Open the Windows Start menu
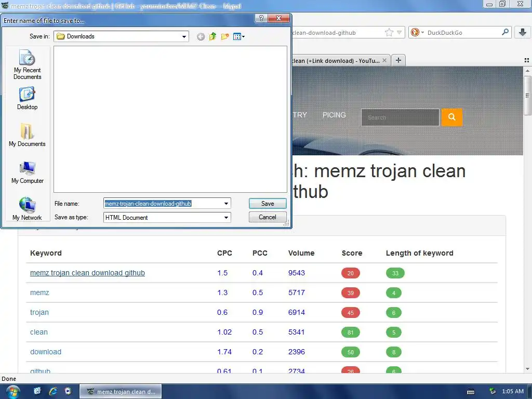The width and height of the screenshot is (532, 399). pos(13,392)
